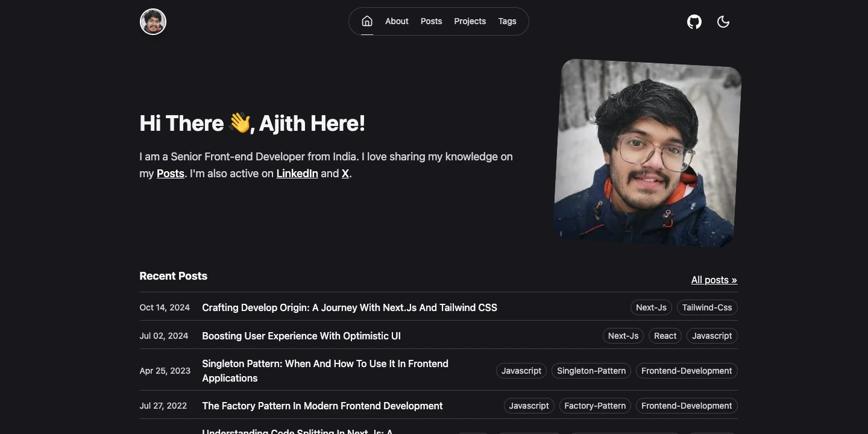Open the Posts nav item
The width and height of the screenshot is (868, 434).
coord(431,21)
